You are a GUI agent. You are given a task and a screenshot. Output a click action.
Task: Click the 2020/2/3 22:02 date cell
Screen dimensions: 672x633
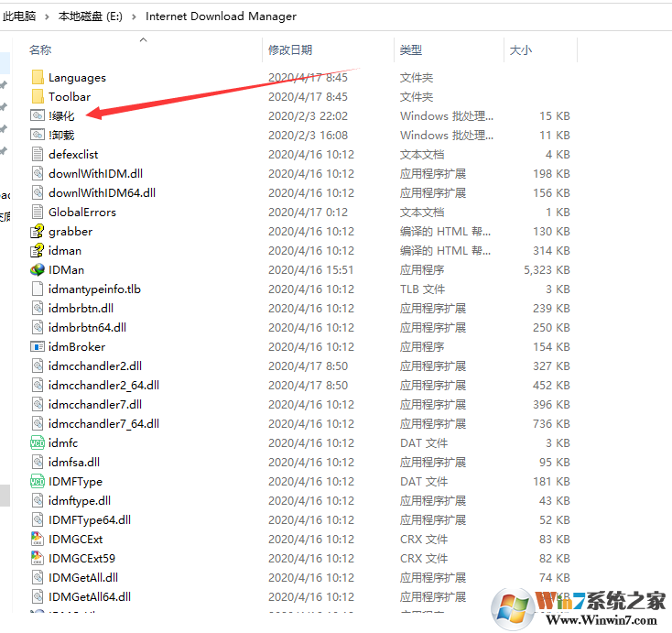(308, 116)
